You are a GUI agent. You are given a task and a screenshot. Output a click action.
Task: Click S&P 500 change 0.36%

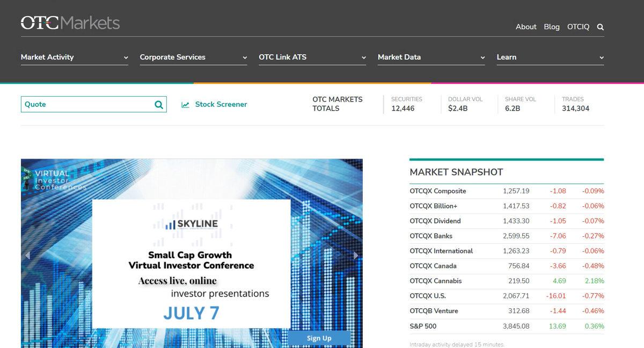595,327
